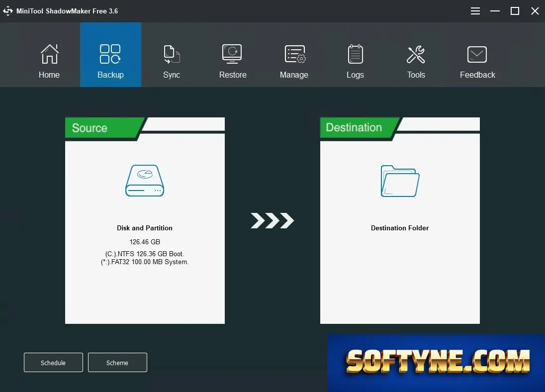
Task: Click the Scheme button
Action: coord(117,363)
